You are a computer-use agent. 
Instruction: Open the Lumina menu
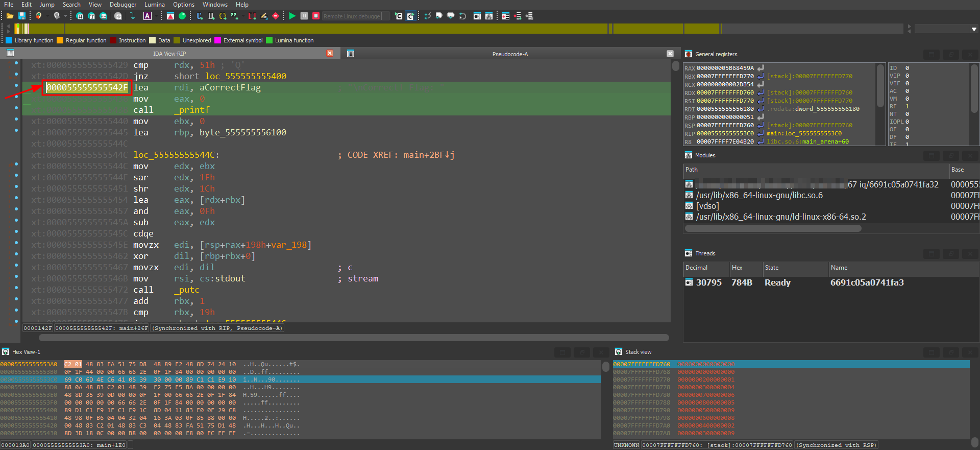(155, 5)
